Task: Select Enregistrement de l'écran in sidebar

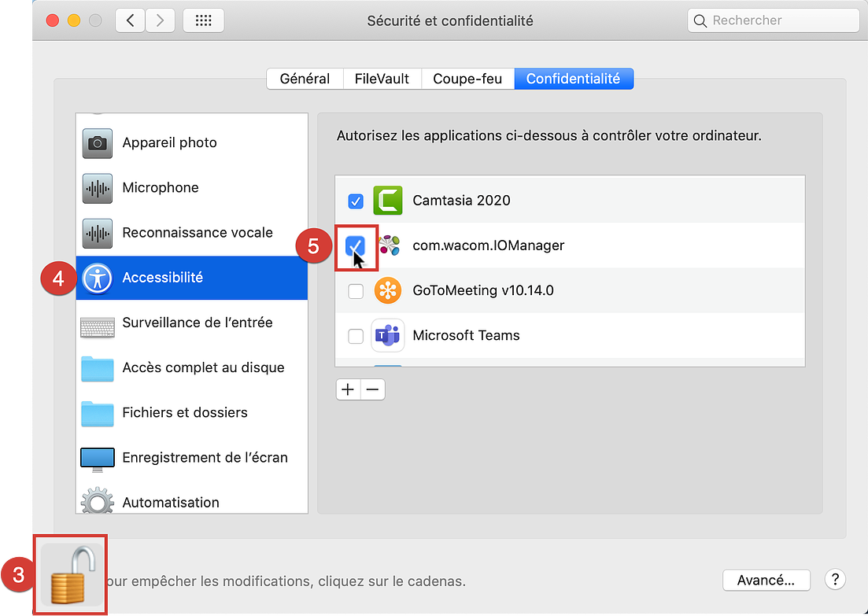Action: click(205, 457)
